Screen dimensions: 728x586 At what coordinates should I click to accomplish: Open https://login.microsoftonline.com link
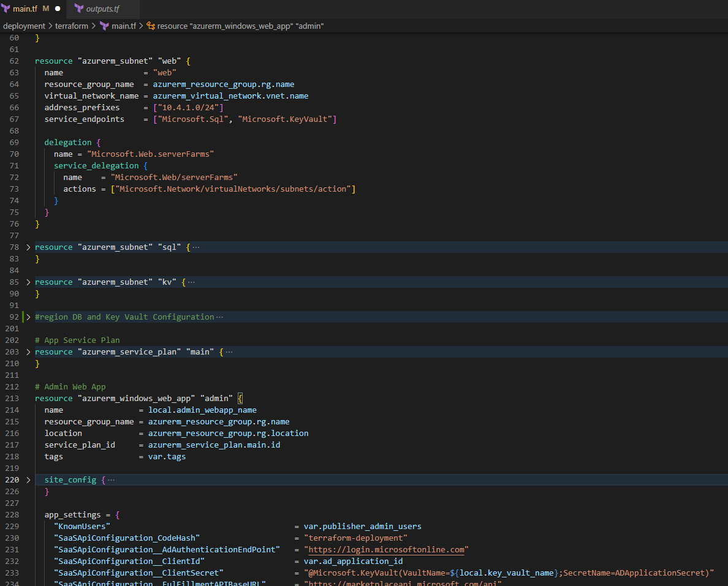pos(386,549)
